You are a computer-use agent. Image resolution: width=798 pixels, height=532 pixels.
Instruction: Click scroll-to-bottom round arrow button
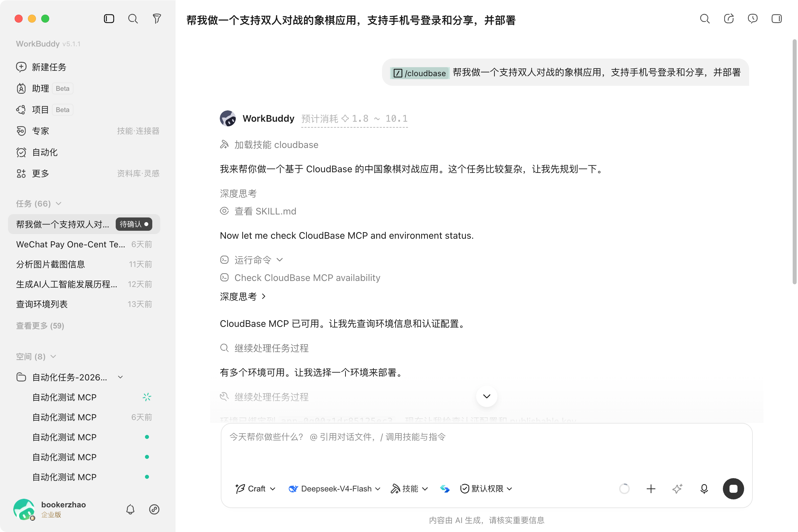click(486, 396)
